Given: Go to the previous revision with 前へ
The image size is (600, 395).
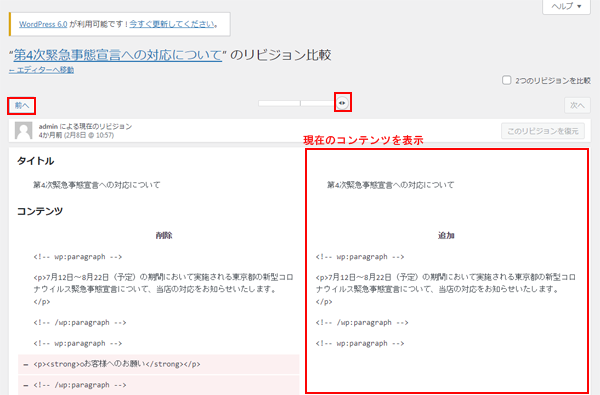Looking at the screenshot, I should tap(22, 106).
